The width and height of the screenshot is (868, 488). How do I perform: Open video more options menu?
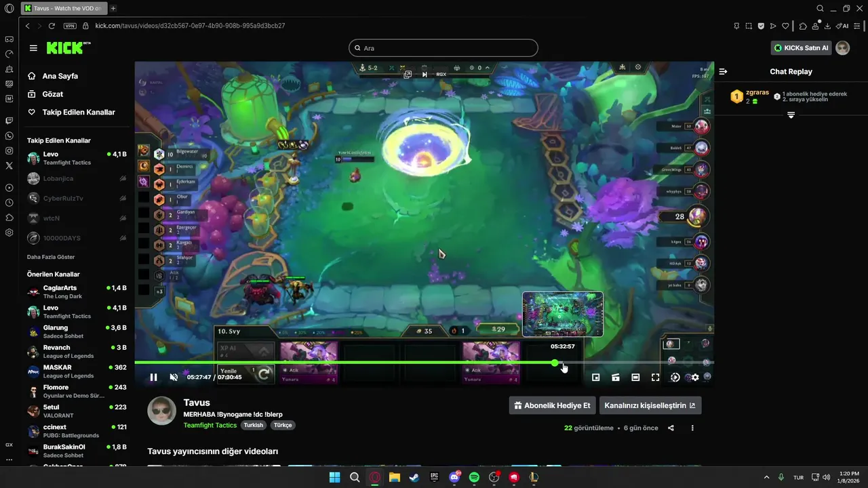pyautogui.click(x=692, y=428)
